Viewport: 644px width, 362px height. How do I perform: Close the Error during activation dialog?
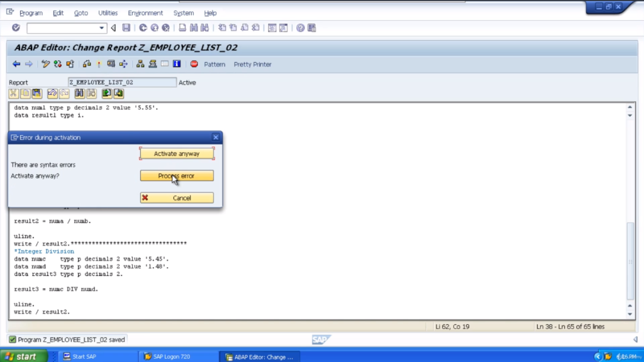[x=216, y=138]
